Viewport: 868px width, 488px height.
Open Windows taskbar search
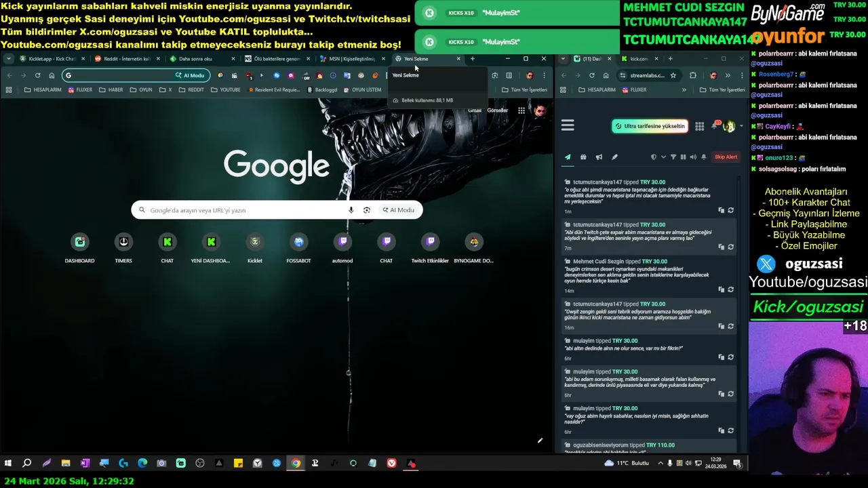27,464
